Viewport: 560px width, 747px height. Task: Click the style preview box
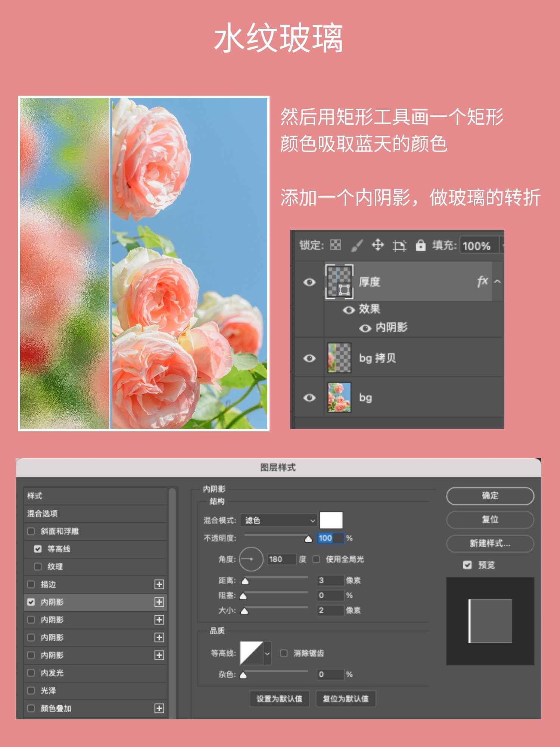[x=490, y=621]
